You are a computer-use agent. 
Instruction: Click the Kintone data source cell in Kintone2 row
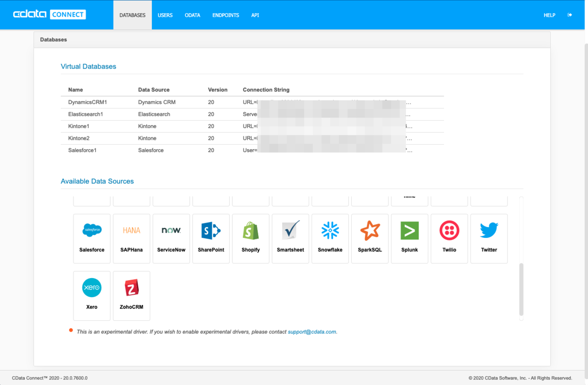[x=147, y=138]
